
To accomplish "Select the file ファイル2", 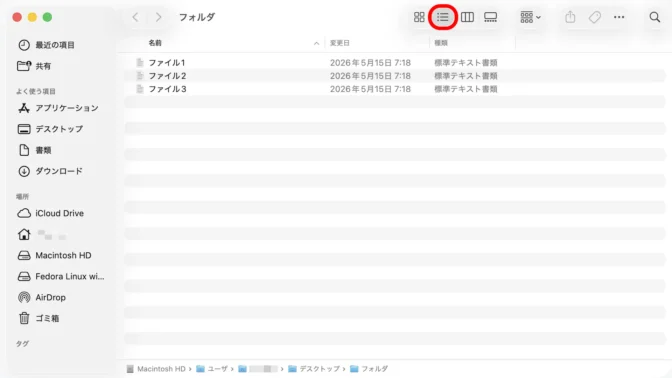I will [168, 76].
